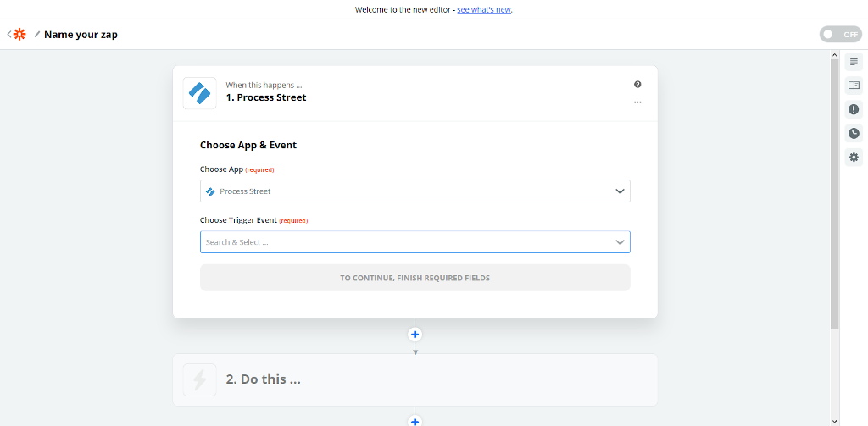
Task: Click the Zapier orange logo icon
Action: (20, 35)
